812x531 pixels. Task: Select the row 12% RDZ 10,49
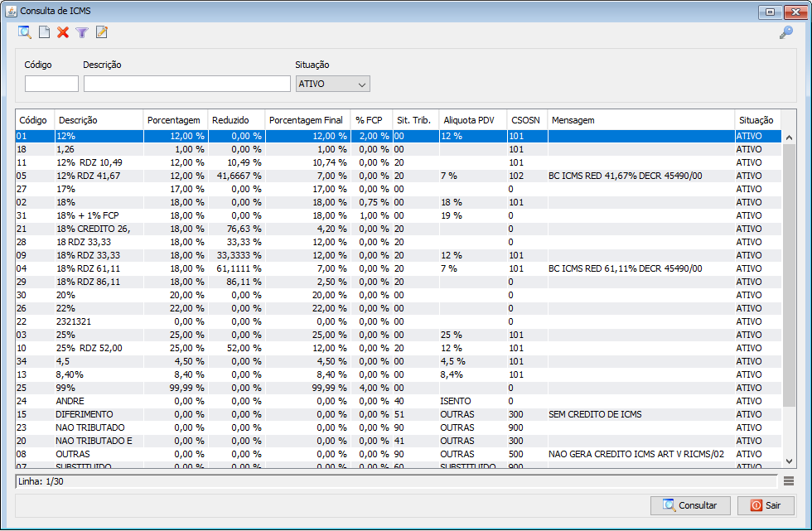399,162
